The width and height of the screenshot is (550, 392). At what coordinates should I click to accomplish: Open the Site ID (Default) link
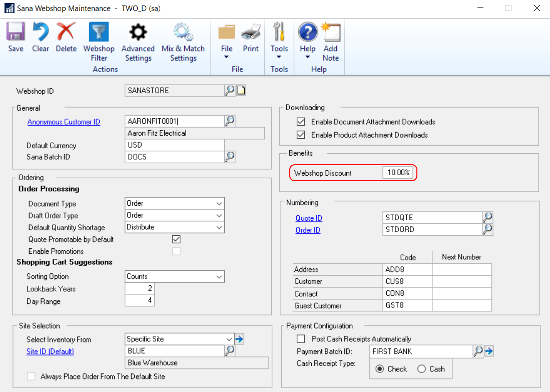(x=50, y=351)
